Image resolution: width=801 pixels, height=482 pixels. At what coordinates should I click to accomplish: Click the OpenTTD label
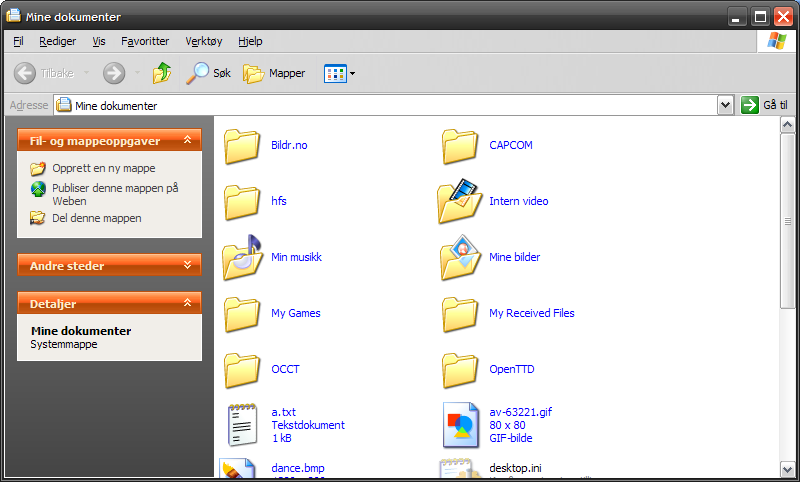click(512, 369)
